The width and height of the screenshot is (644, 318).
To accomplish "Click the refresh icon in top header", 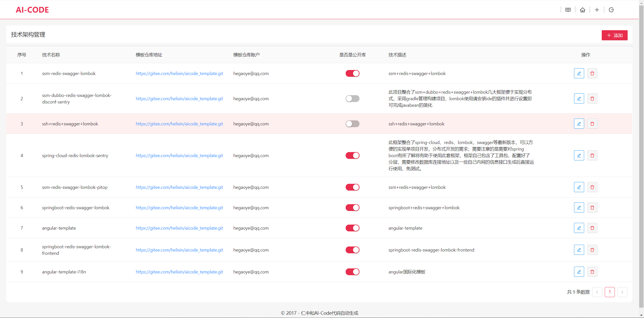I will (x=611, y=10).
